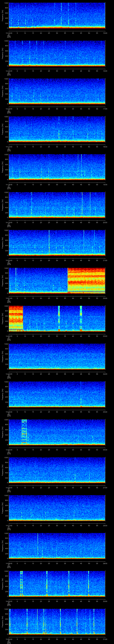Click the 14:15:00 start time label
This screenshot has width=114, height=644.
(9, 71)
